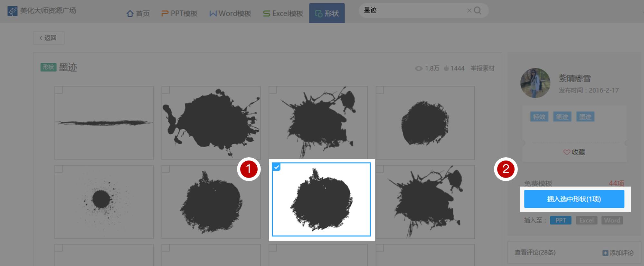Check the round splatter dot checkbox
Image resolution: width=644 pixels, height=266 pixels.
pyautogui.click(x=59, y=169)
